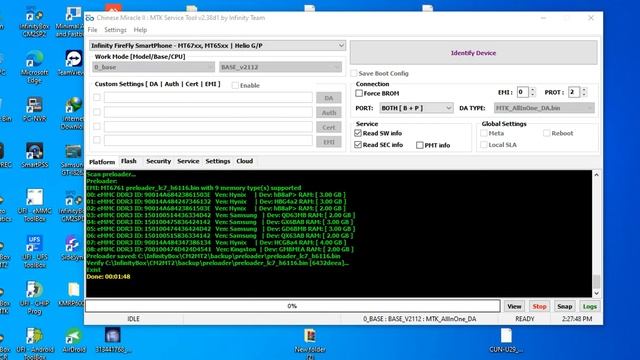
Task: Open Samsung GT-B desktop icon
Action: point(73,160)
